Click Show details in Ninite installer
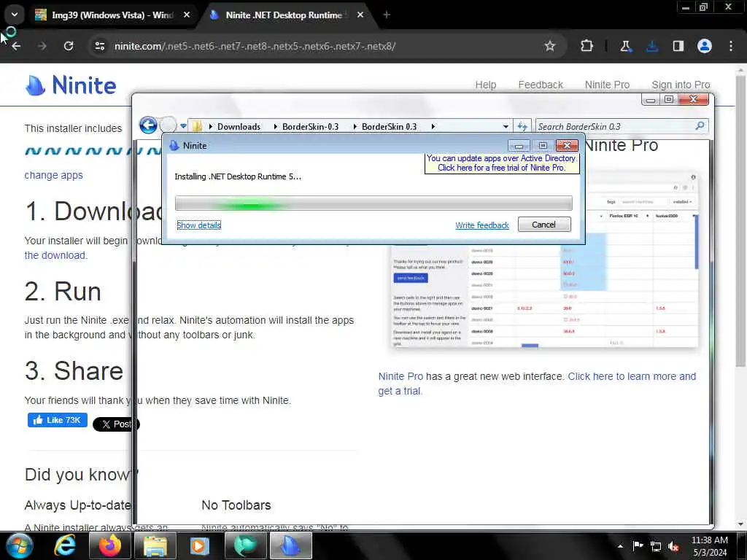747x560 pixels. (198, 225)
